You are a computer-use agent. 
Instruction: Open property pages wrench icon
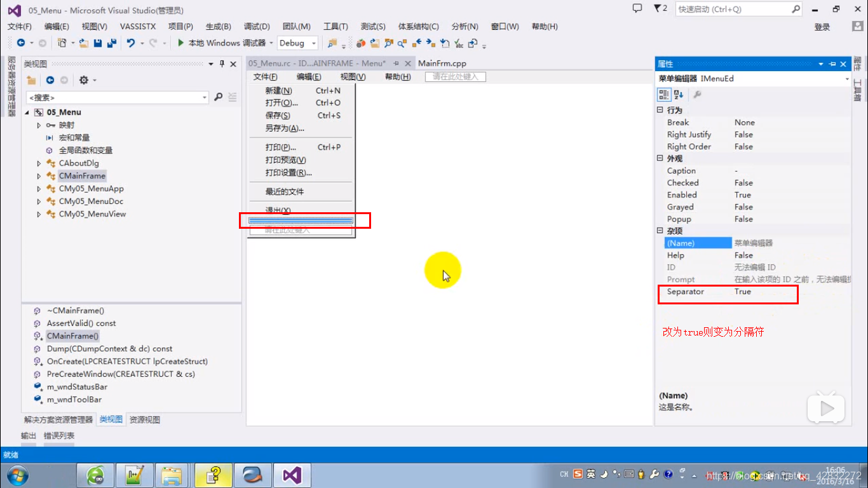tap(697, 95)
